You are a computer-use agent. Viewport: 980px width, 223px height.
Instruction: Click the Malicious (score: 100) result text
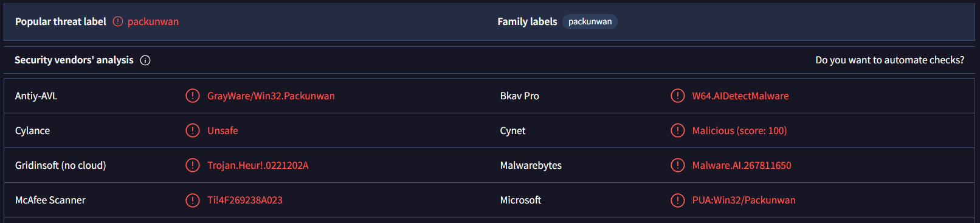pos(739,130)
